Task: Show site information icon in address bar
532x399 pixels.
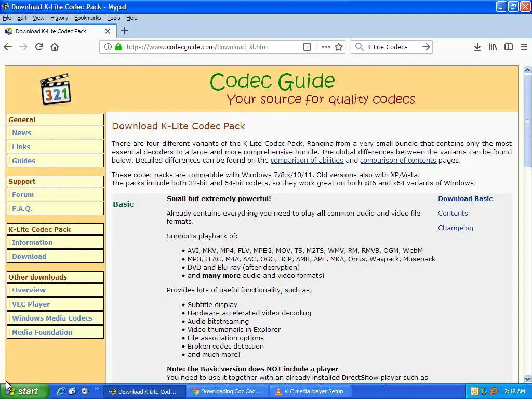Action: pos(108,47)
